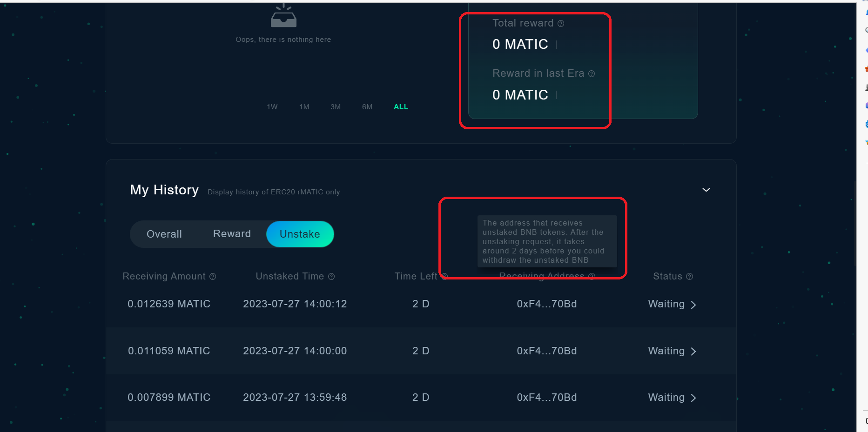Open the Receiving Amount column help icon
Image resolution: width=868 pixels, height=432 pixels.
pos(214,276)
